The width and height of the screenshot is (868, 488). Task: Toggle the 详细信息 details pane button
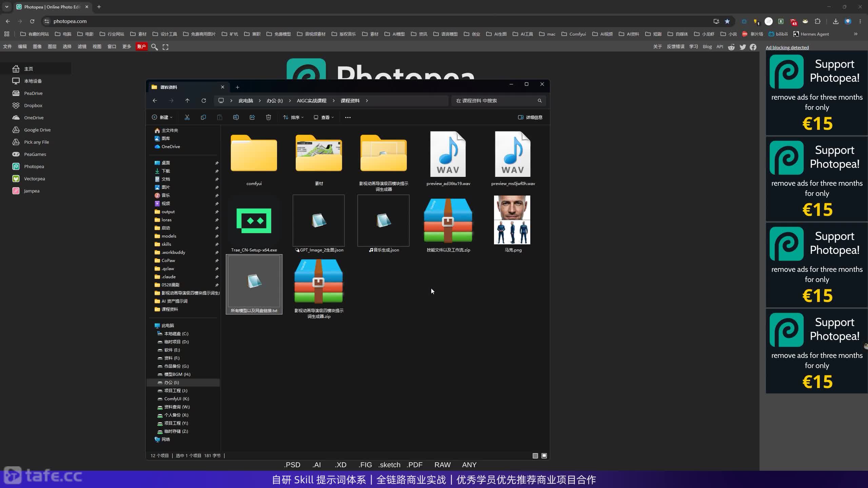(530, 117)
